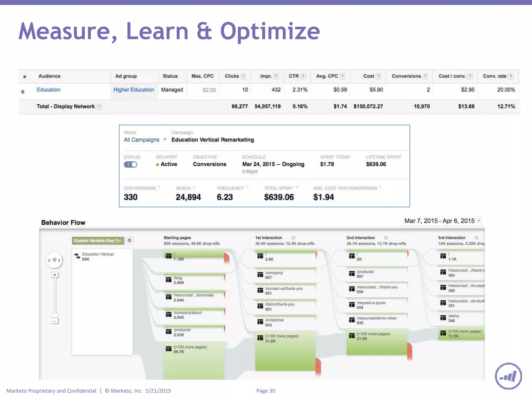This screenshot has width=532, height=399.
Task: Click the Marketo logo icon
Action: tap(508, 376)
